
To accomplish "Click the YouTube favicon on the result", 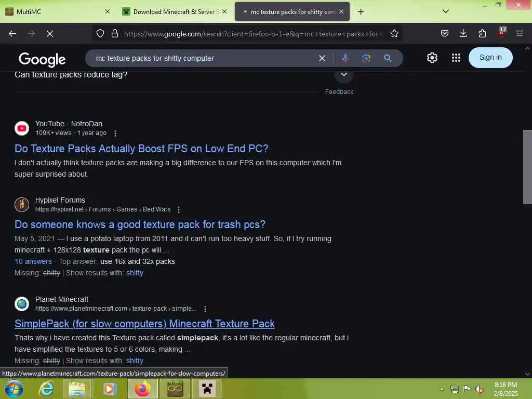I will coord(22,128).
